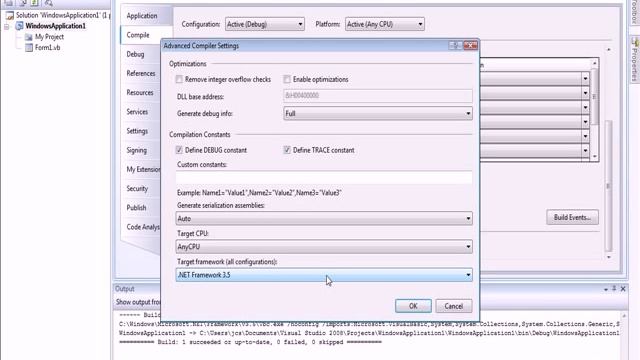Screen dimensions: 640x360
Task: Open the Properties side tab on right edge
Action: (635, 59)
